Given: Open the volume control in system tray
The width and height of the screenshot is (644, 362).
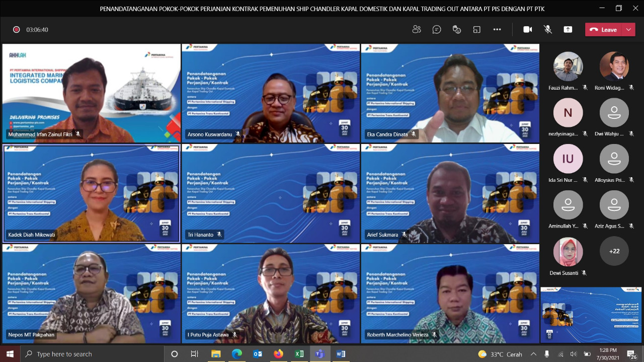Looking at the screenshot, I should click(x=574, y=354).
